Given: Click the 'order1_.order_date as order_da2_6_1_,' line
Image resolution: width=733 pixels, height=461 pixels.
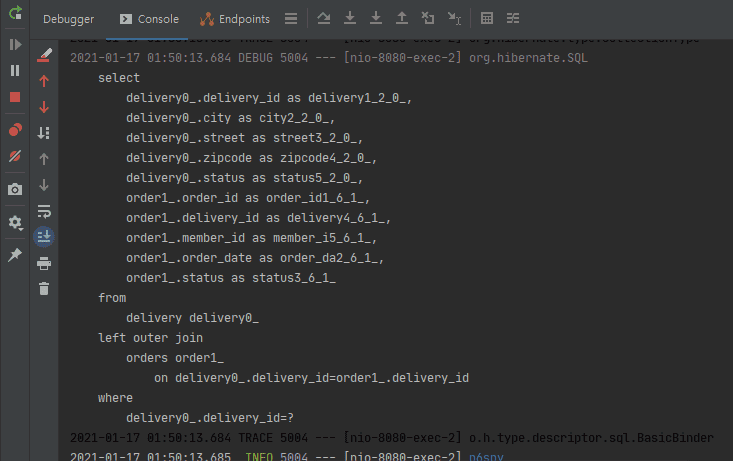Looking at the screenshot, I should point(255,258).
